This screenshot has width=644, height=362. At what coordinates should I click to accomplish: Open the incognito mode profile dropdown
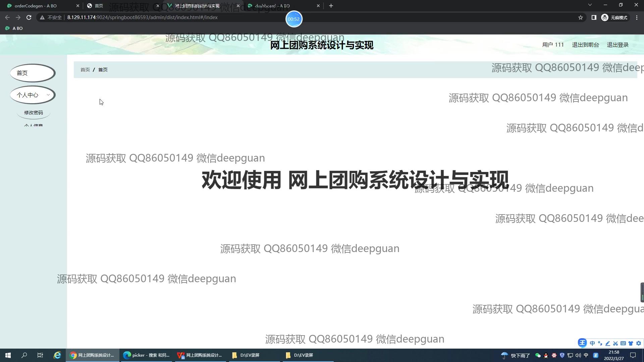[615, 17]
